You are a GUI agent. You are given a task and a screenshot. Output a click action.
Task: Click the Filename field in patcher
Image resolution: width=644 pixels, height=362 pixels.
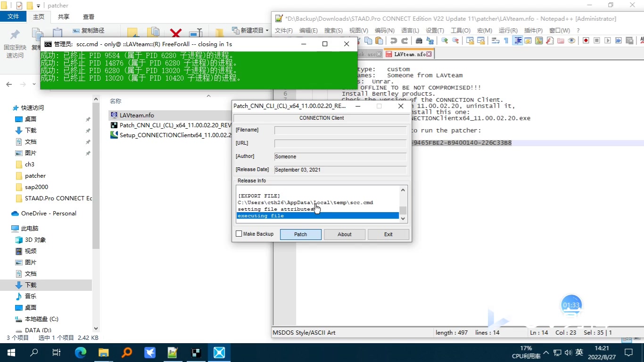pyautogui.click(x=340, y=130)
